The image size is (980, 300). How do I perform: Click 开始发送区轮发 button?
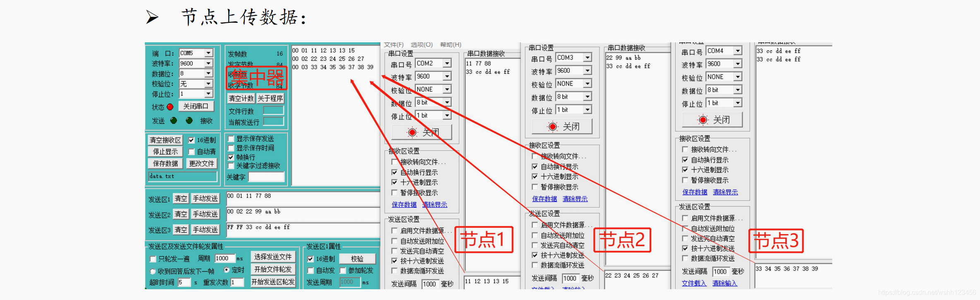(x=273, y=282)
